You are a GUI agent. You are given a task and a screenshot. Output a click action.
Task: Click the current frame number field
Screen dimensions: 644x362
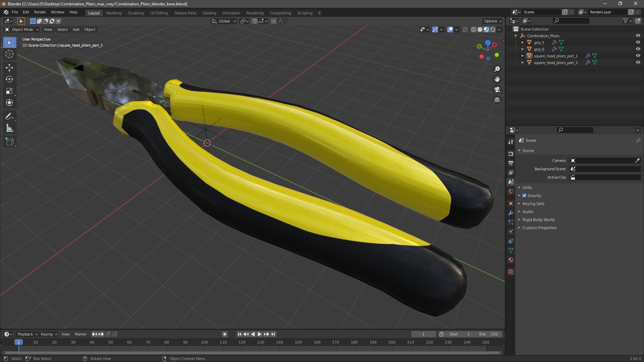point(423,334)
